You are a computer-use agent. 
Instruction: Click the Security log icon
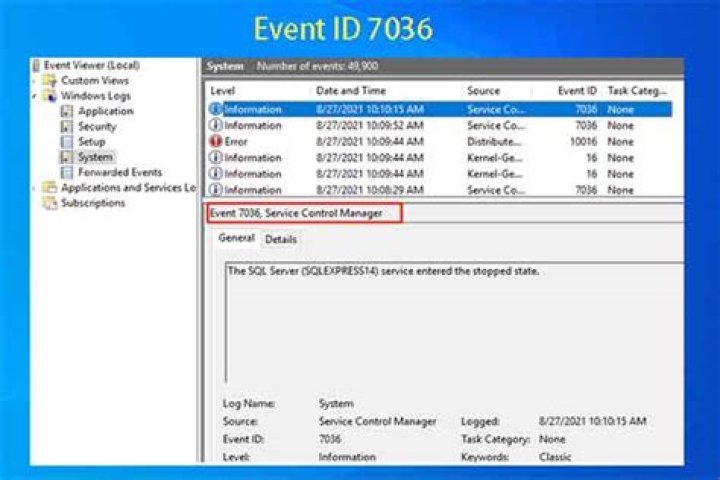(x=67, y=126)
